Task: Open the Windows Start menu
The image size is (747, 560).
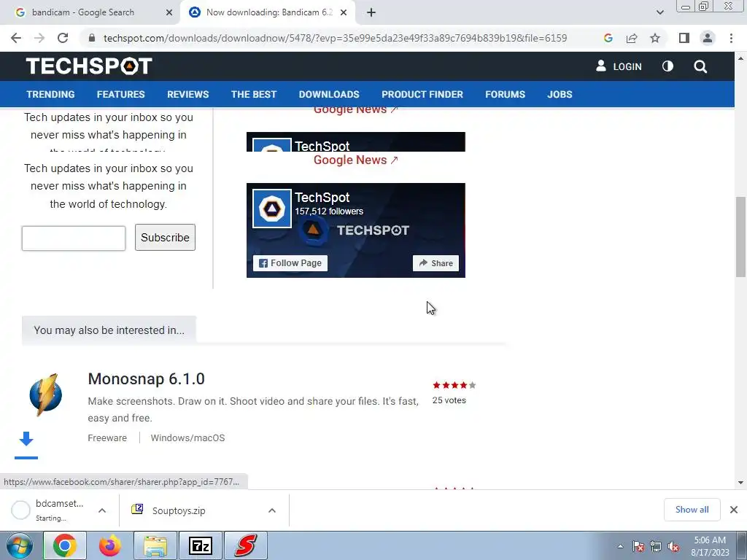Action: point(20,545)
